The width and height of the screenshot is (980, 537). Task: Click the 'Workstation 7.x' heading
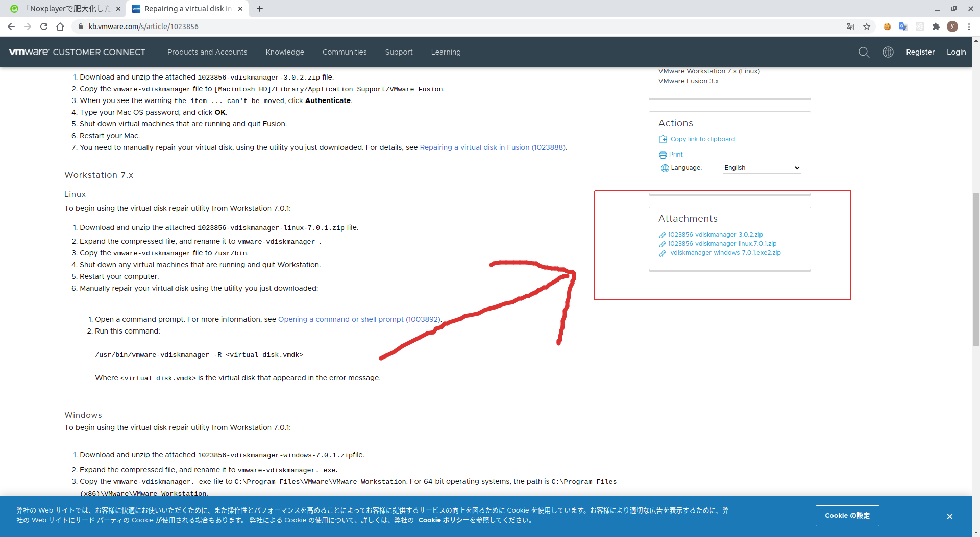coord(99,175)
